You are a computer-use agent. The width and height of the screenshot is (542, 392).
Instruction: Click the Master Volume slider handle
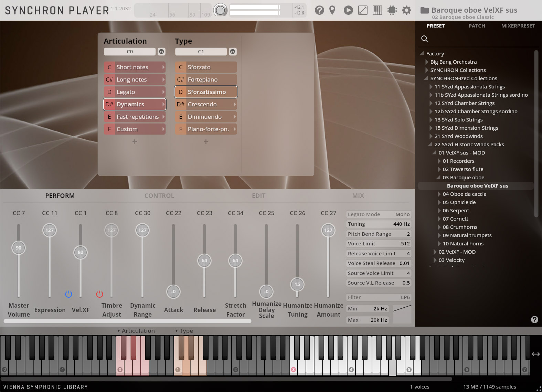click(19, 248)
